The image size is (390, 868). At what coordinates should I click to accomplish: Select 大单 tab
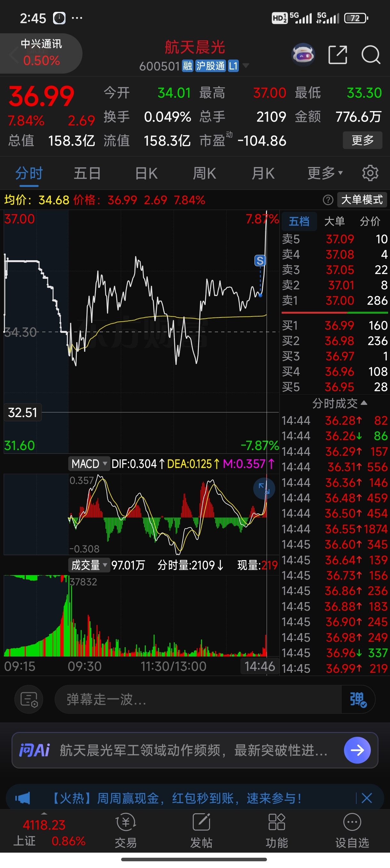coord(334,221)
